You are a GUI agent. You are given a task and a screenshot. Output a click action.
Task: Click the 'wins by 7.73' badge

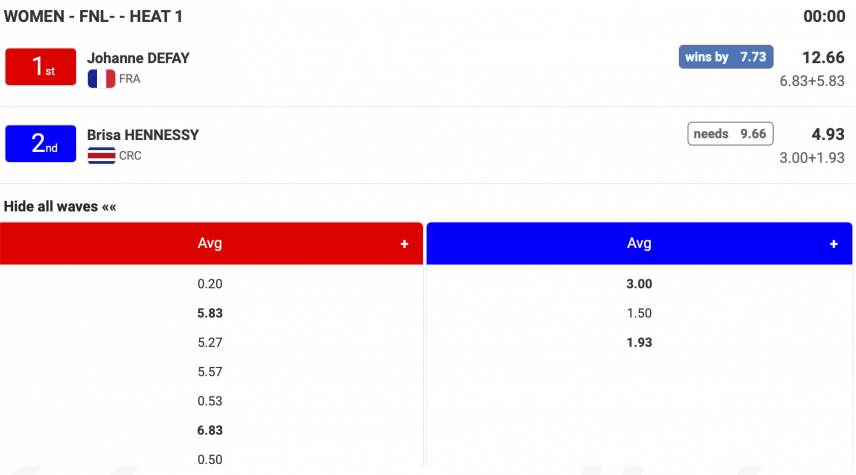(x=725, y=57)
